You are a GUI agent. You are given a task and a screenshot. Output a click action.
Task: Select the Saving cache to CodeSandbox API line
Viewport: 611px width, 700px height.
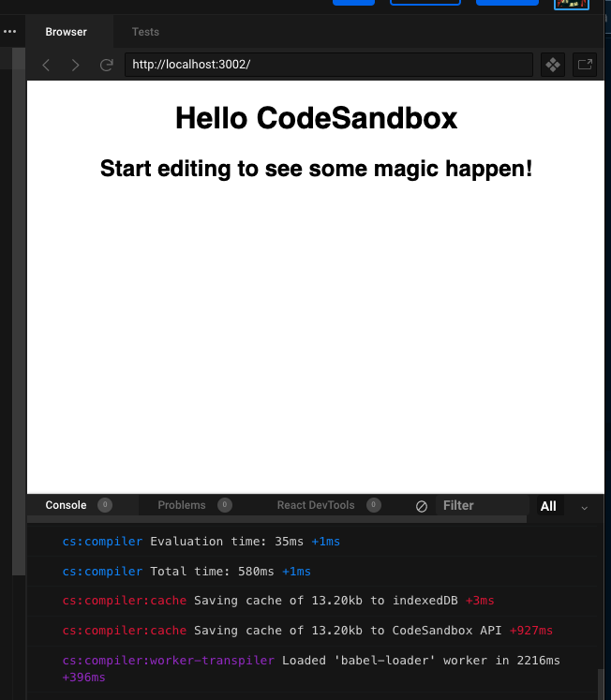click(x=312, y=631)
